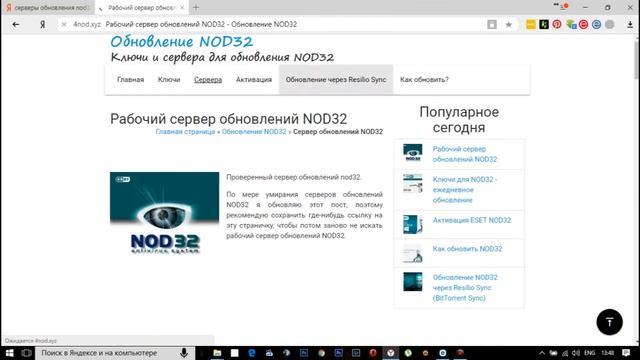Open reader mode icon in address bar
This screenshot has height=360, width=640.
pos(492,24)
